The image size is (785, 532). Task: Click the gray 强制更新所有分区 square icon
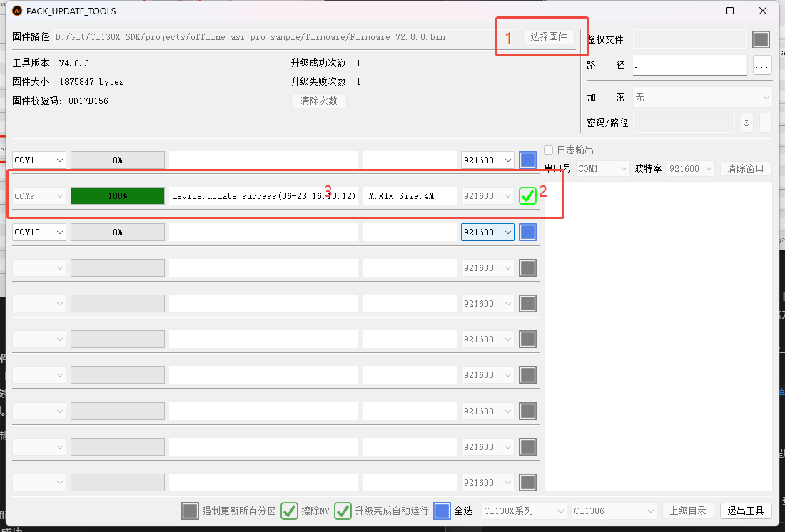(191, 511)
